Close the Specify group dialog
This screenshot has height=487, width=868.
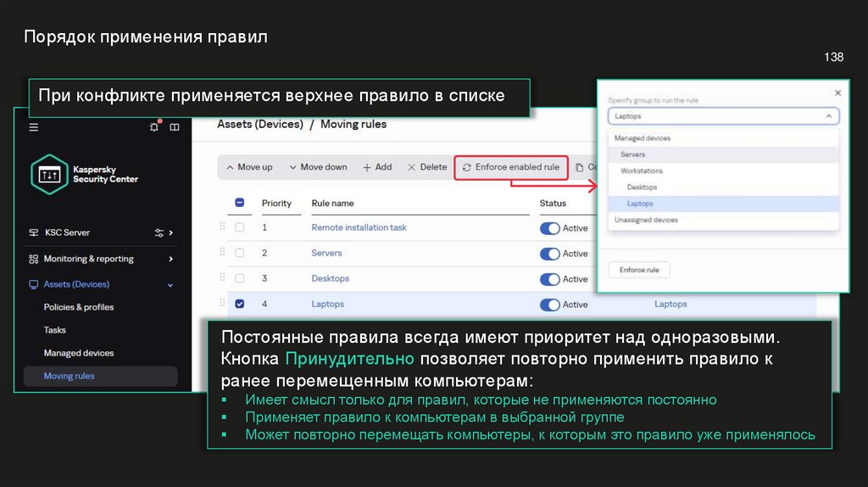coord(837,93)
